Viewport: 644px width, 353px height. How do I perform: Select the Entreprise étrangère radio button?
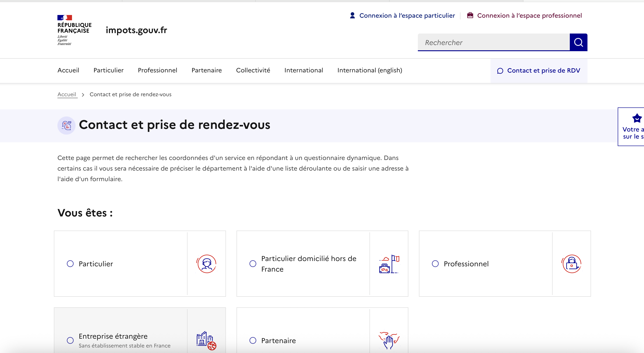tap(70, 340)
